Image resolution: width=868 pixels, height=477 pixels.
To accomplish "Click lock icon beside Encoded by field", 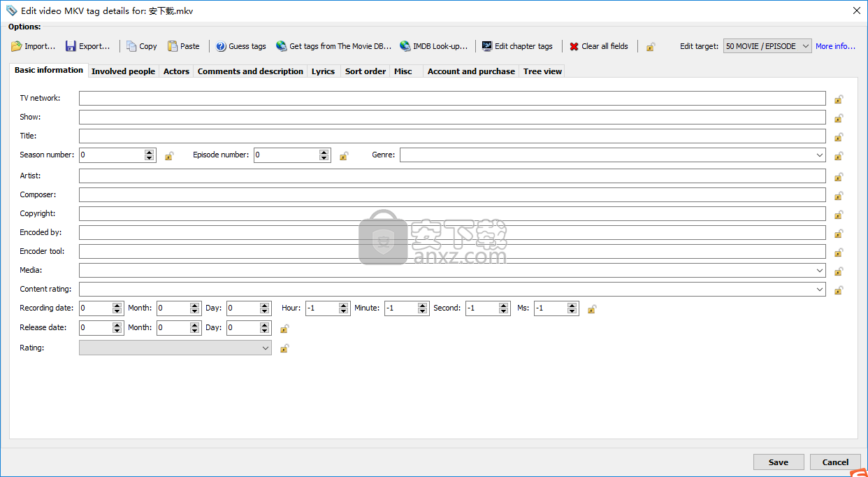I will [839, 234].
